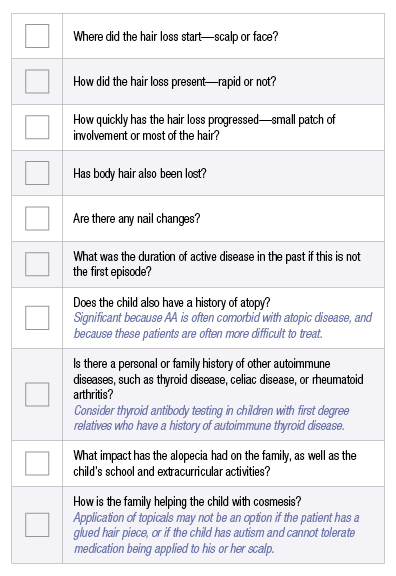Screen dimensions: 396x576
Task: Check the history of atopy checkbox
Action: [x=37, y=318]
